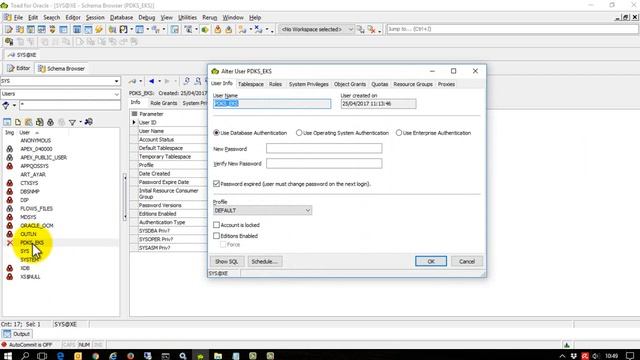Click the lock user icon in list toolbar
The height and width of the screenshot is (360, 640).
50,122
